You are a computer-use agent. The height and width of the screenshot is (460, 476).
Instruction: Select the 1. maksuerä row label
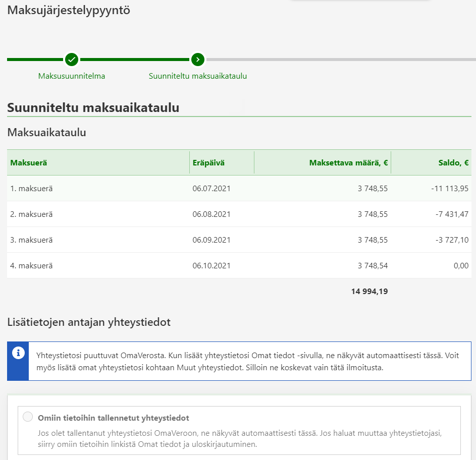tap(31, 189)
